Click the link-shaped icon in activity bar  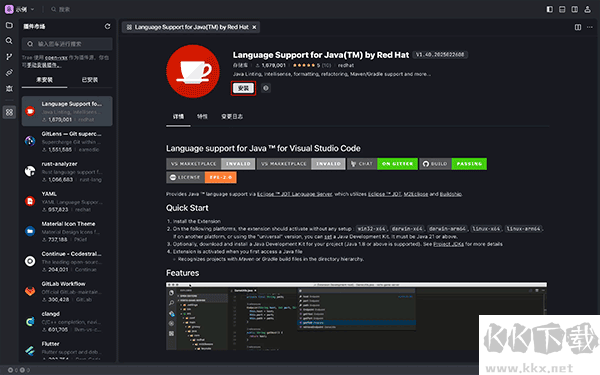point(9,73)
